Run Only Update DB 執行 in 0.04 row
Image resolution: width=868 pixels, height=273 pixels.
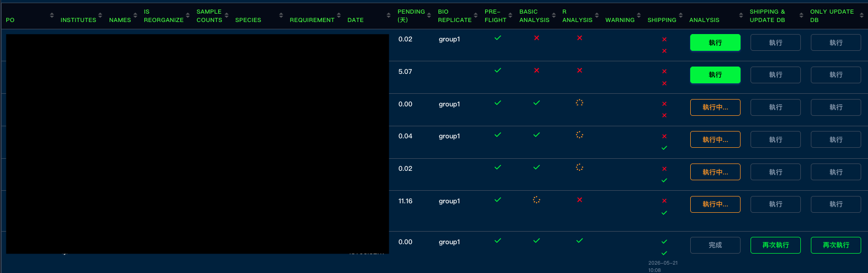point(836,139)
